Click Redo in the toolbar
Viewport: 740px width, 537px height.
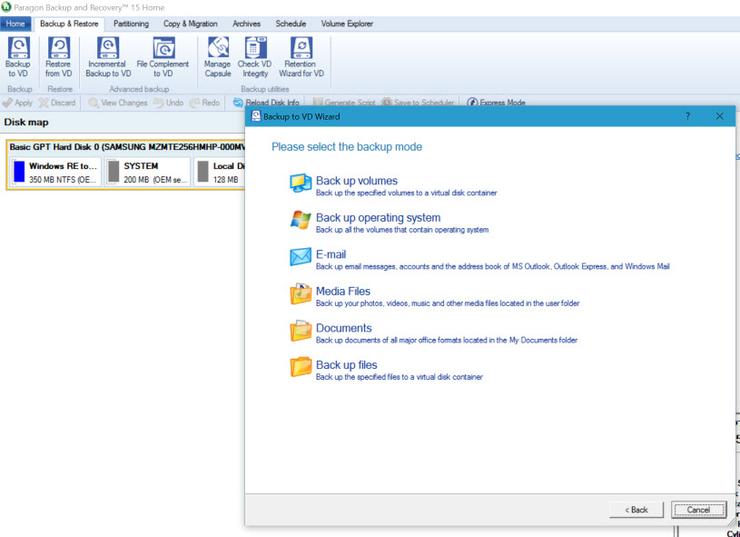tap(205, 102)
